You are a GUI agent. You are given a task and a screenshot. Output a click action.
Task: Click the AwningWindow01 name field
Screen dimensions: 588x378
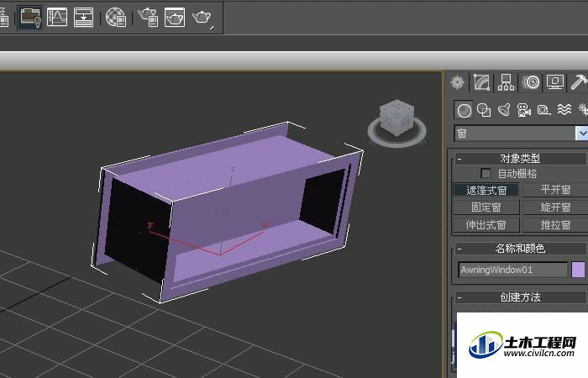(x=513, y=270)
